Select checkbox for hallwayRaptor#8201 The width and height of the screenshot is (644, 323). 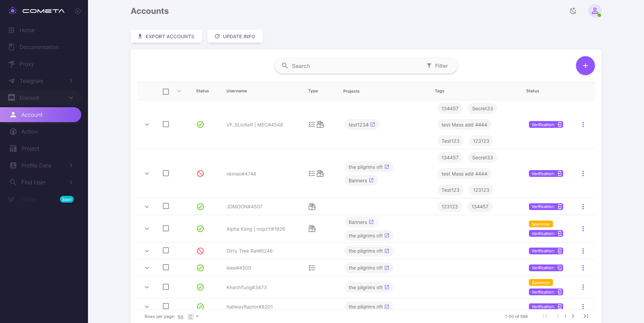166,306
